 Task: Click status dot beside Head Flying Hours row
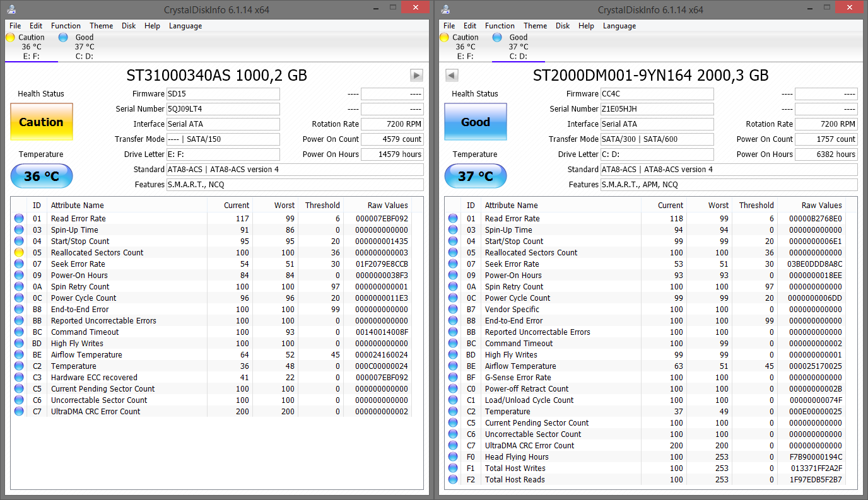[x=453, y=456]
